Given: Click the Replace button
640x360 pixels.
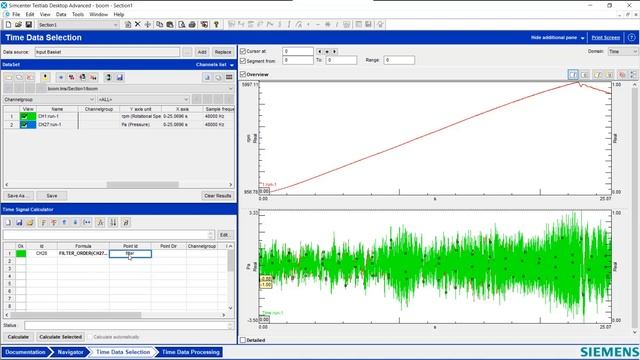Looking at the screenshot, I should 223,52.
